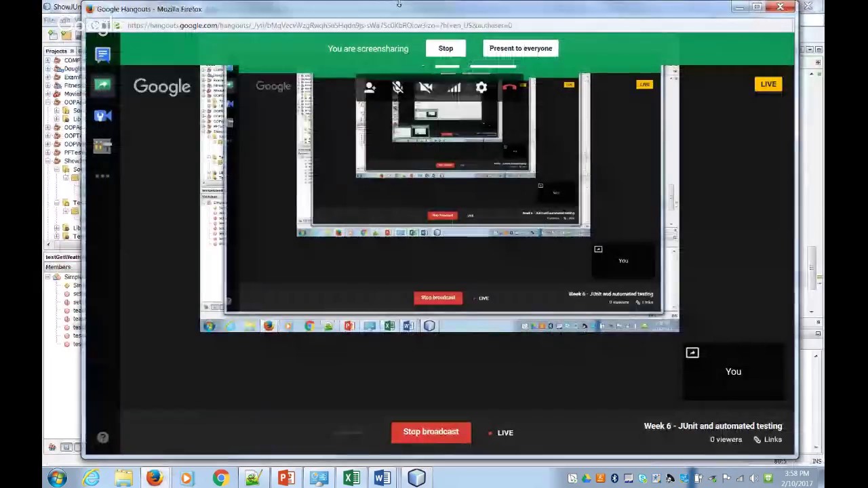
Task: Open the blue Cameraman app icon
Action: (x=102, y=115)
